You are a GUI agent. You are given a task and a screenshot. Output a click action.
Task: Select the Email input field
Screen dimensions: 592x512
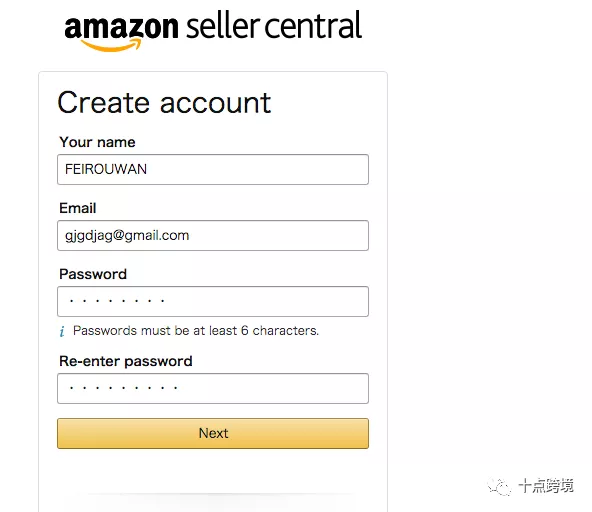[213, 235]
